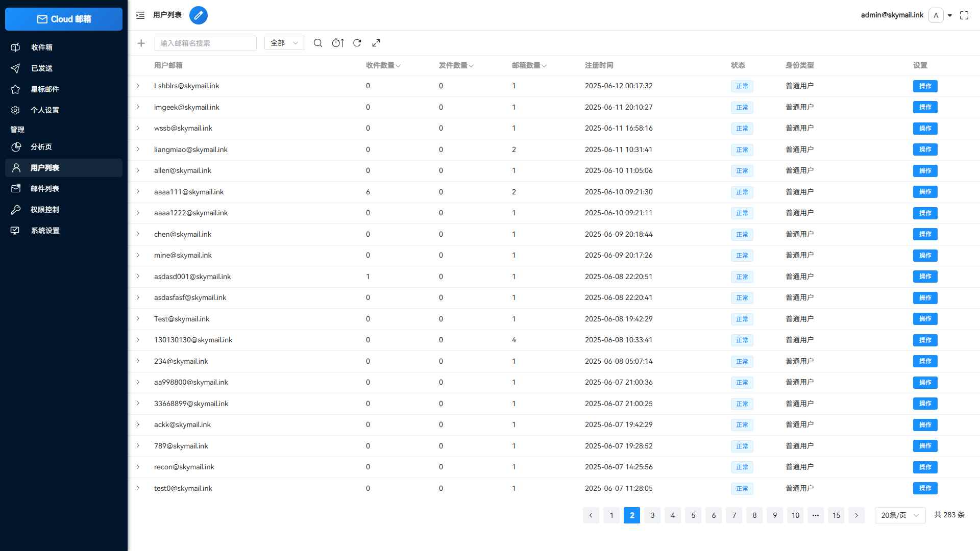Screen dimensions: 980x551
Task: Open the 分析页 analytics page
Action: click(40, 147)
